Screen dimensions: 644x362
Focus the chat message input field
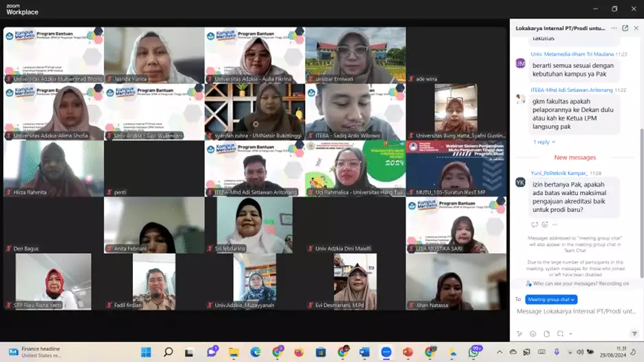coord(576,311)
